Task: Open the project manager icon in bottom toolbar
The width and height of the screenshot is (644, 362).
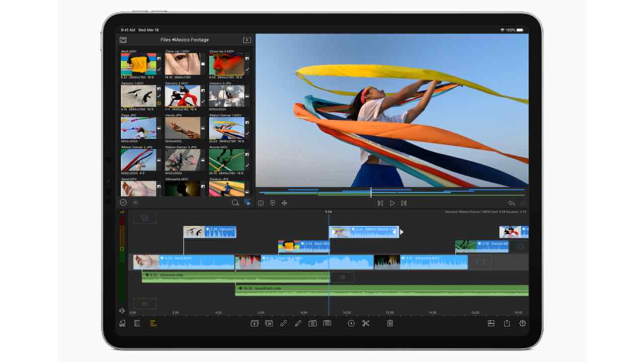Action: coord(122,323)
